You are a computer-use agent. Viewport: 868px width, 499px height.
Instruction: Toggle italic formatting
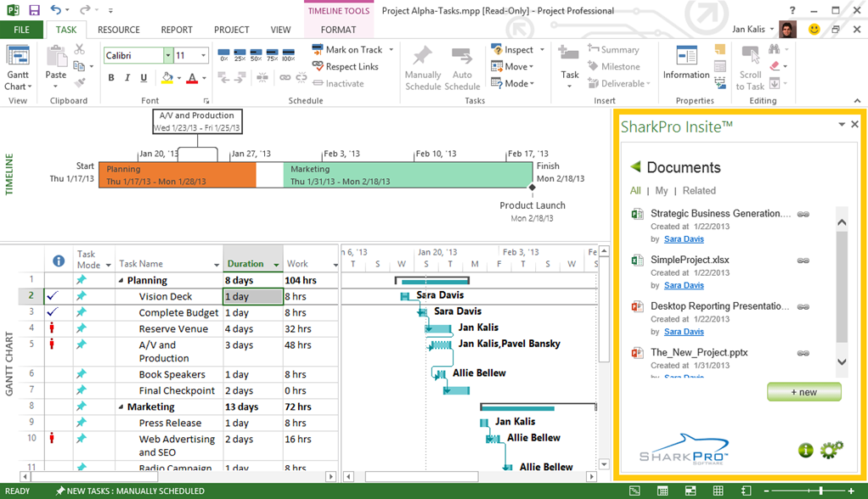[127, 78]
